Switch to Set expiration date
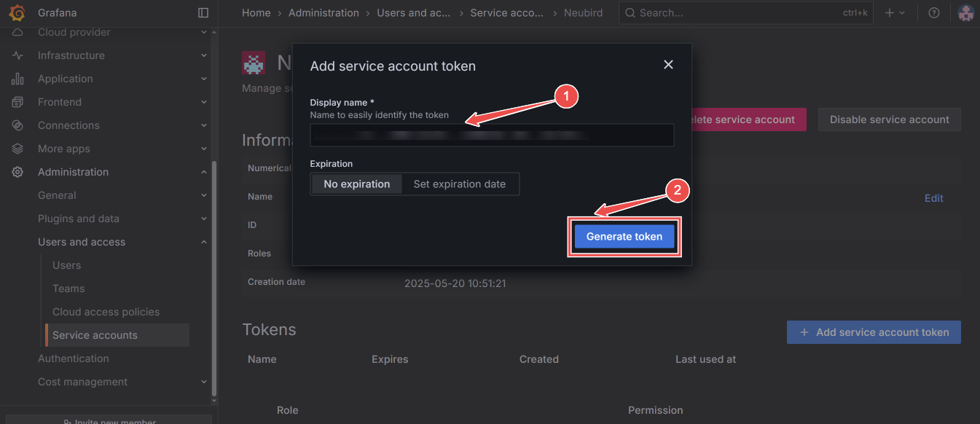The width and height of the screenshot is (980, 424). point(460,184)
